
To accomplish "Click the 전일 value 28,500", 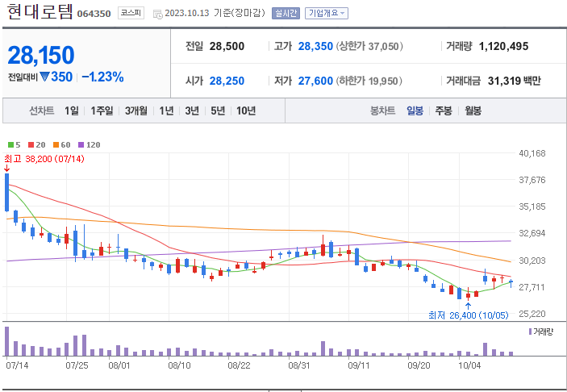I will click(x=227, y=46).
